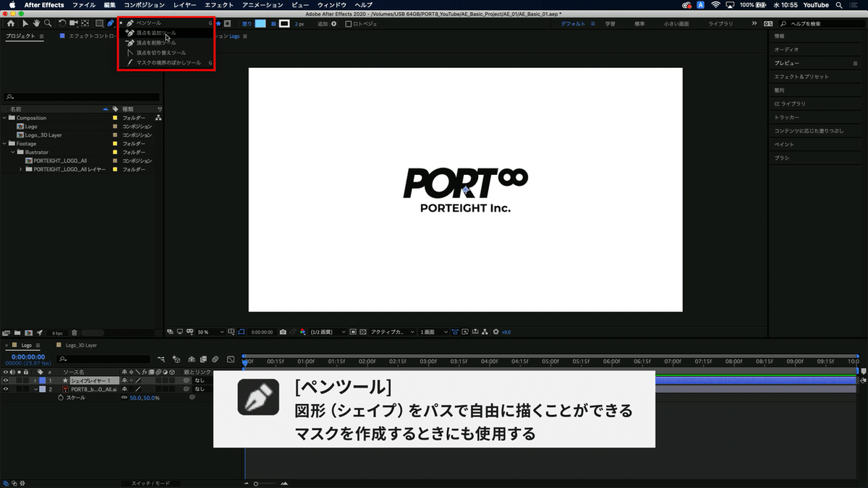Switch to 小さい画面 workspace
The height and width of the screenshot is (488, 868).
point(676,23)
